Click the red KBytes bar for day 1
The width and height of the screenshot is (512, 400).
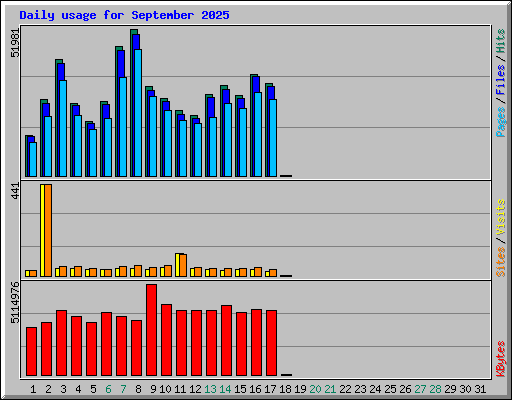click(31, 351)
